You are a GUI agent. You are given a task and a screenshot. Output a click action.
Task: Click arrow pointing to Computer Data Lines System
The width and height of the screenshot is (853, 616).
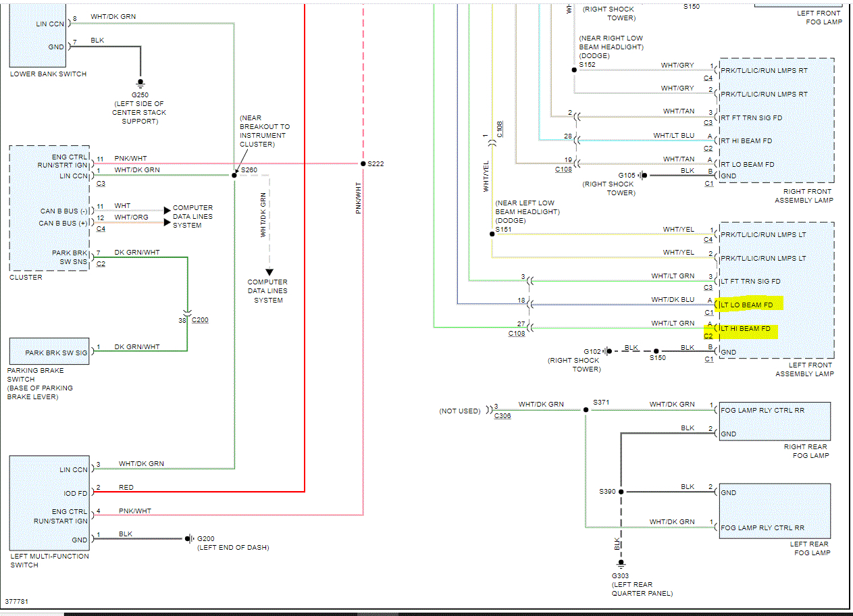[269, 272]
